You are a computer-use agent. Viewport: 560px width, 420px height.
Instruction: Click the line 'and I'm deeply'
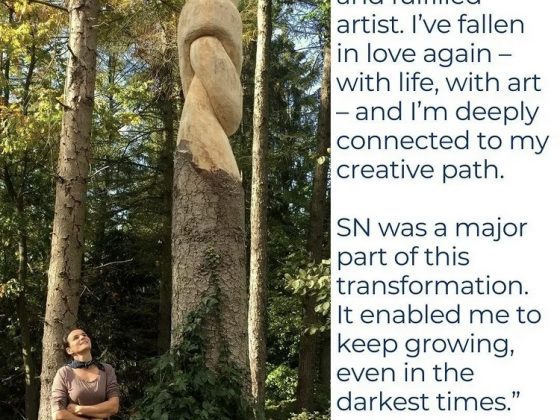[447, 112]
